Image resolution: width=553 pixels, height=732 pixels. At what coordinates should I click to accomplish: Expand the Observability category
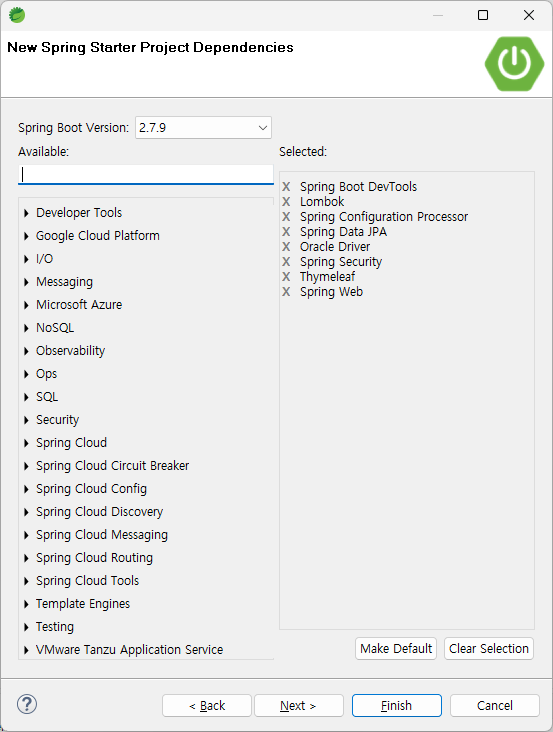click(26, 351)
